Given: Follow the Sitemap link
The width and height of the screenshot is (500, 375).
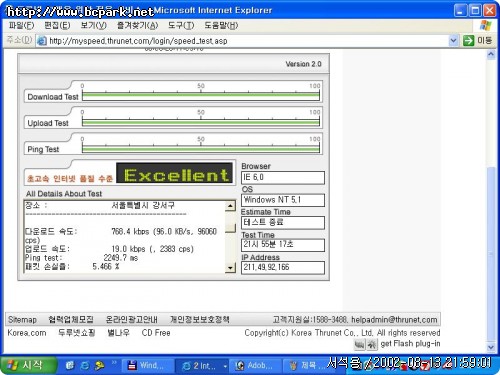Looking at the screenshot, I should [x=22, y=320].
